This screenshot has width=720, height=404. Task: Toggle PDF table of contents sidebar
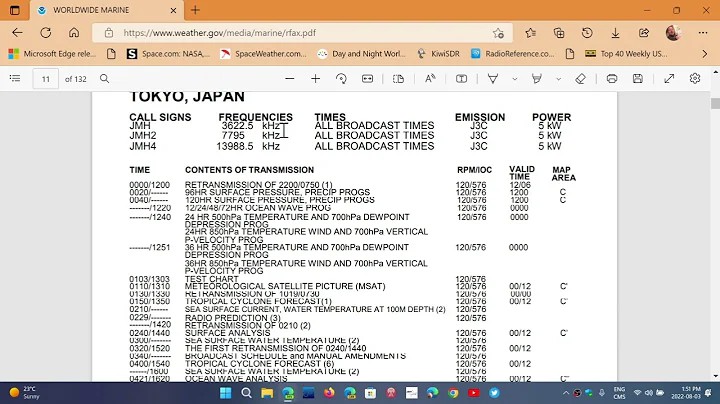[15, 79]
